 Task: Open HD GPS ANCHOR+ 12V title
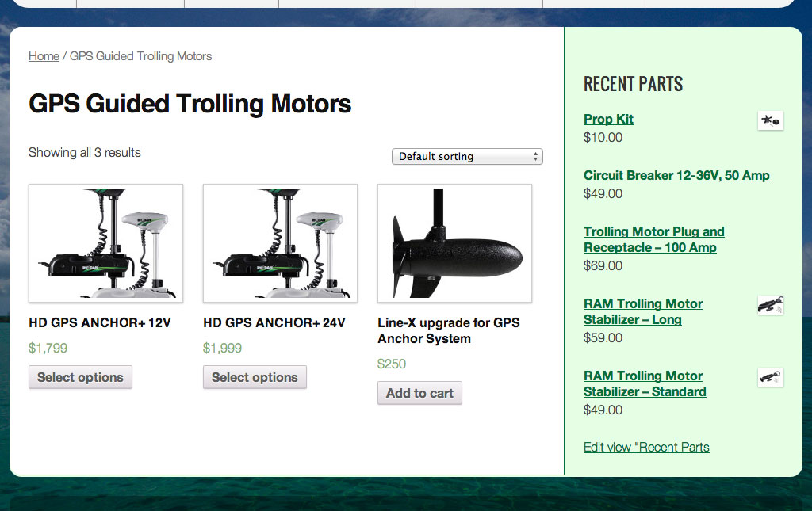pyautogui.click(x=99, y=322)
